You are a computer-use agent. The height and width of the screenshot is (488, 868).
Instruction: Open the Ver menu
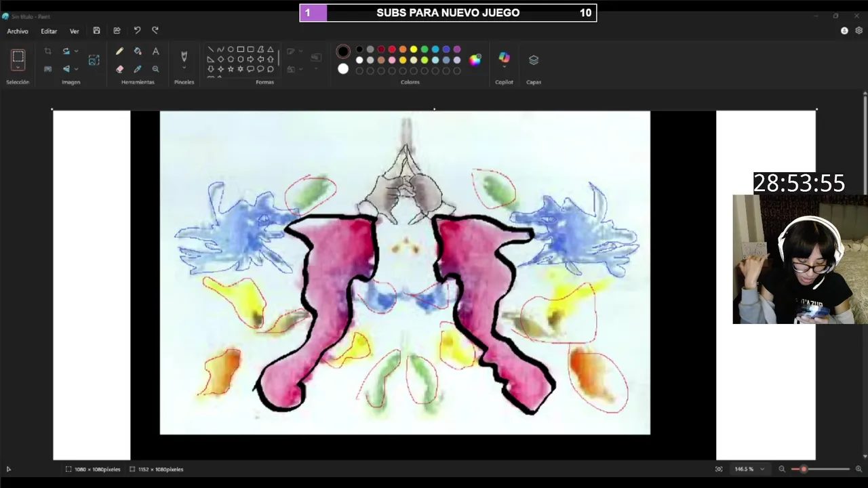[75, 31]
